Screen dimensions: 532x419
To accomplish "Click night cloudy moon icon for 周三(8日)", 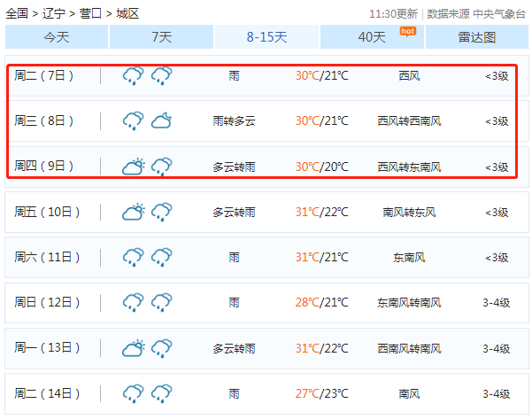I will [161, 120].
